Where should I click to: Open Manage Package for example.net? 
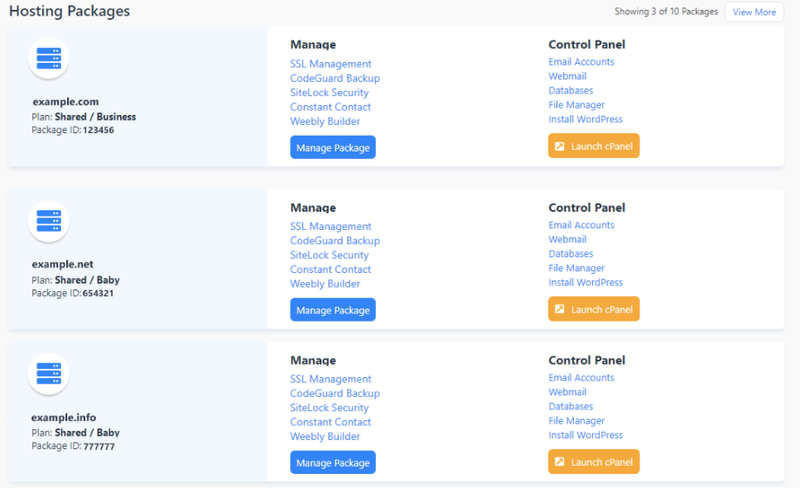333,310
